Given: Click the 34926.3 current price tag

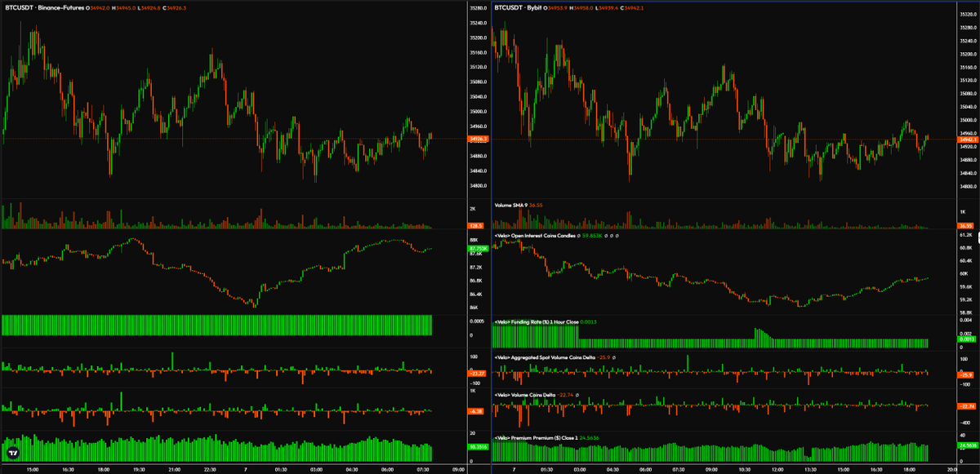Looking at the screenshot, I should pos(479,140).
